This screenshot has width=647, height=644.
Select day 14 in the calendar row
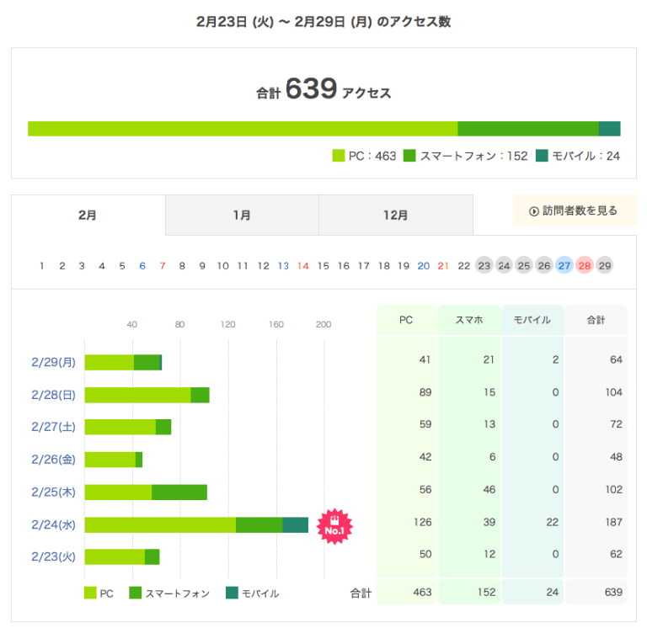(303, 266)
